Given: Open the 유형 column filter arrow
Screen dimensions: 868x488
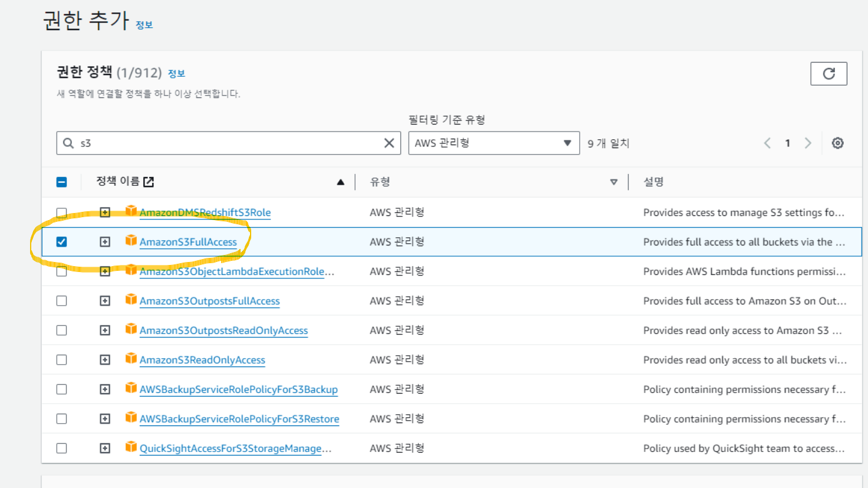Looking at the screenshot, I should [614, 182].
